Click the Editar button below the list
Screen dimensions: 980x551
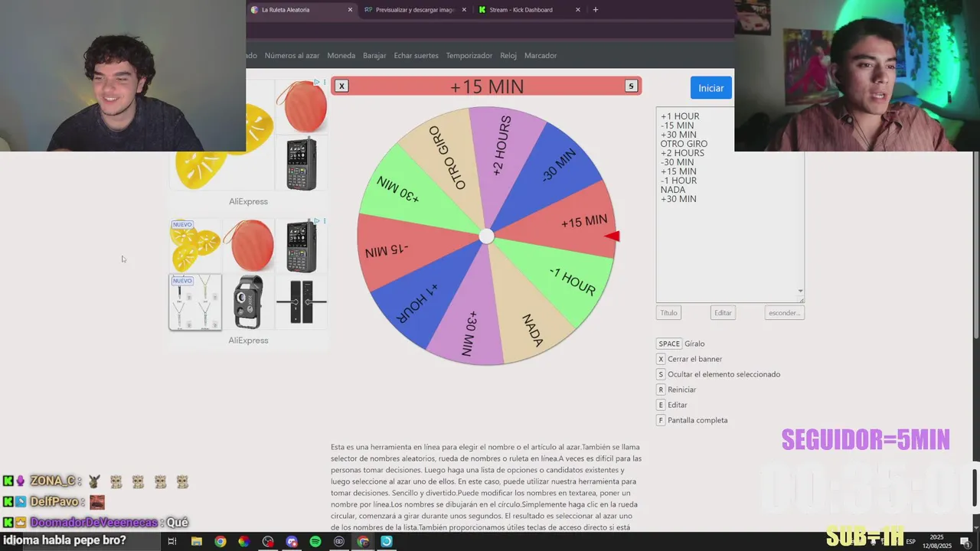[x=723, y=312]
